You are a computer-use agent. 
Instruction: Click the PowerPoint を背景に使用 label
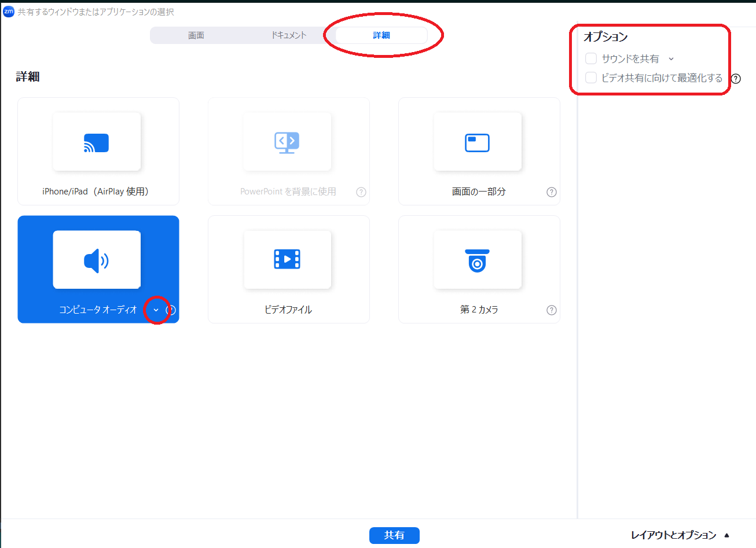click(288, 192)
